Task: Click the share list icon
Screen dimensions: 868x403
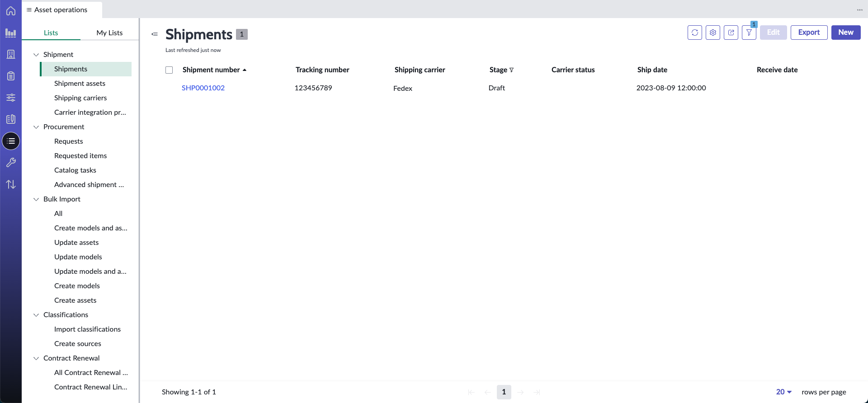Action: (731, 33)
